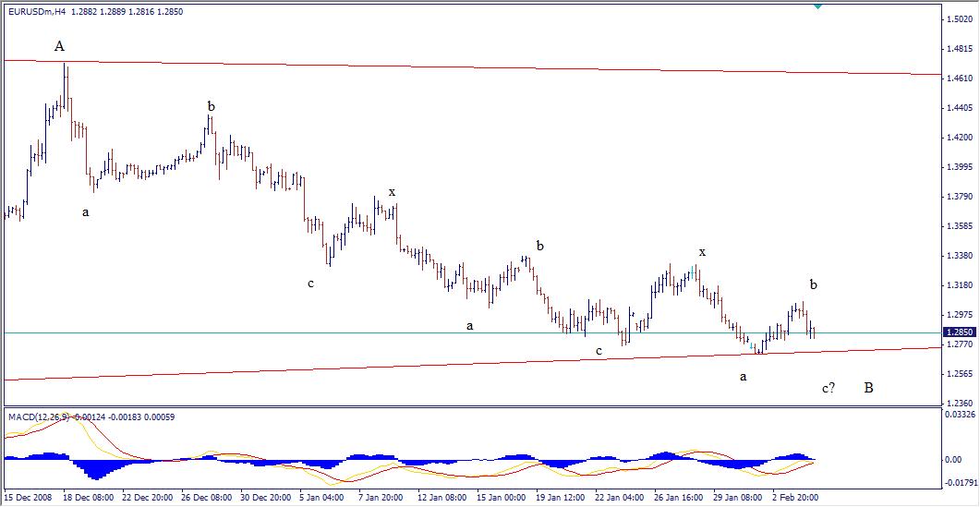Click the 1.3585 price scale value
Screen dimensions: 980x507
pos(959,226)
